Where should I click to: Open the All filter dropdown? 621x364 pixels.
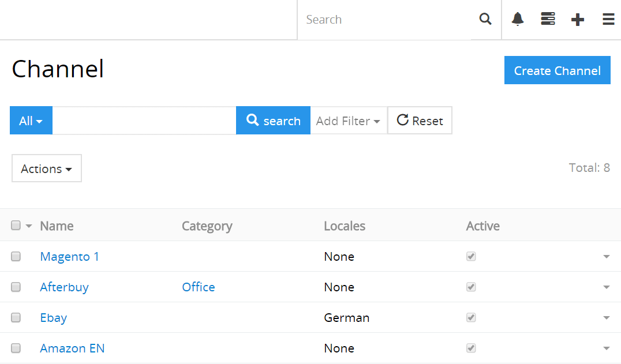31,121
